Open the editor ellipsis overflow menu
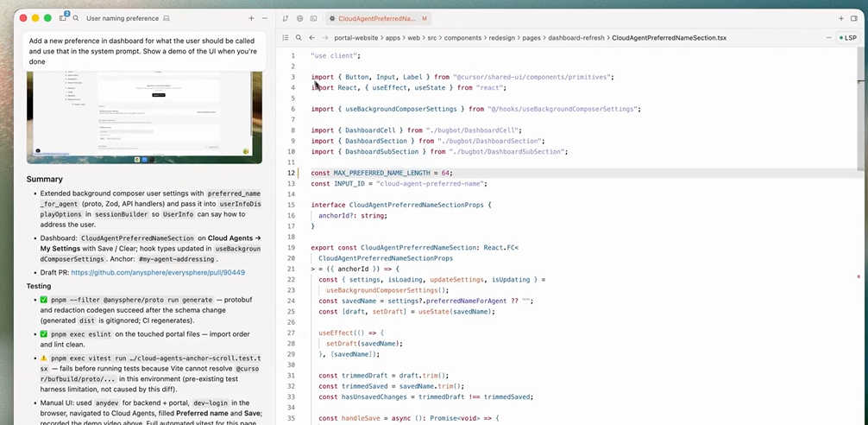This screenshot has width=868, height=425. click(826, 38)
